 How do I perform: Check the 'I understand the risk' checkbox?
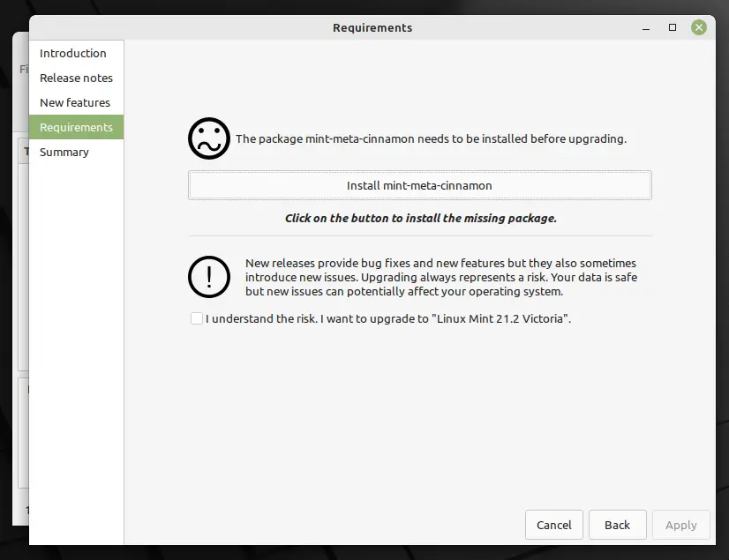pos(197,318)
